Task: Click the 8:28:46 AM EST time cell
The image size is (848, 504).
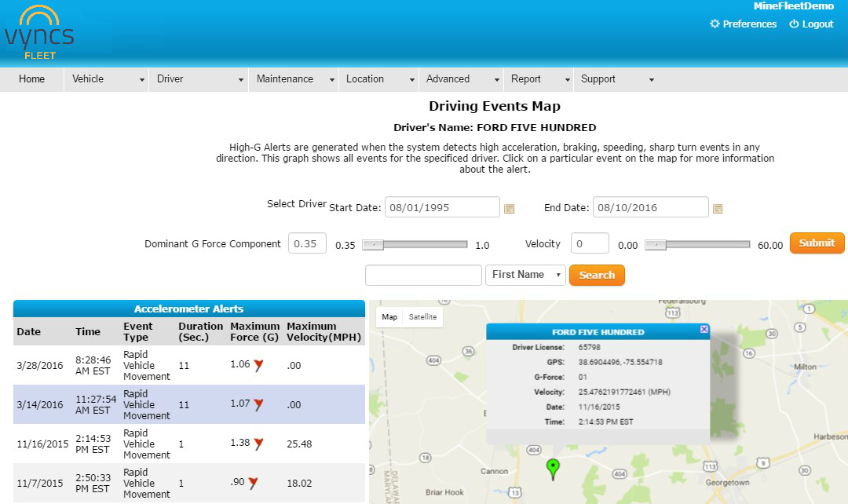Action: [x=93, y=366]
